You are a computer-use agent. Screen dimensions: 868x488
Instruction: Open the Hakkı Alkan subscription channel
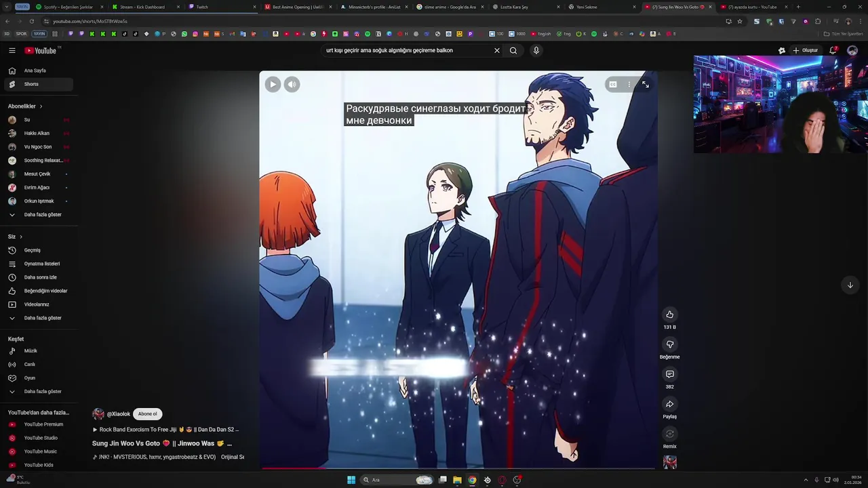(37, 134)
